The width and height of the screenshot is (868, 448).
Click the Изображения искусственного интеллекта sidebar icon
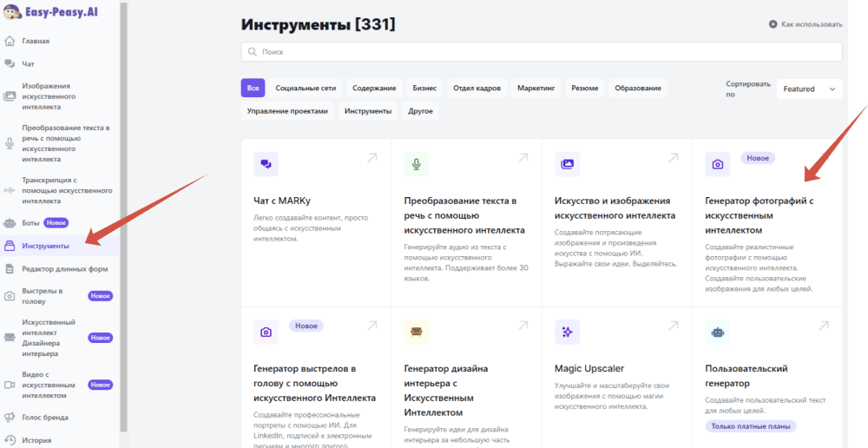point(10,96)
